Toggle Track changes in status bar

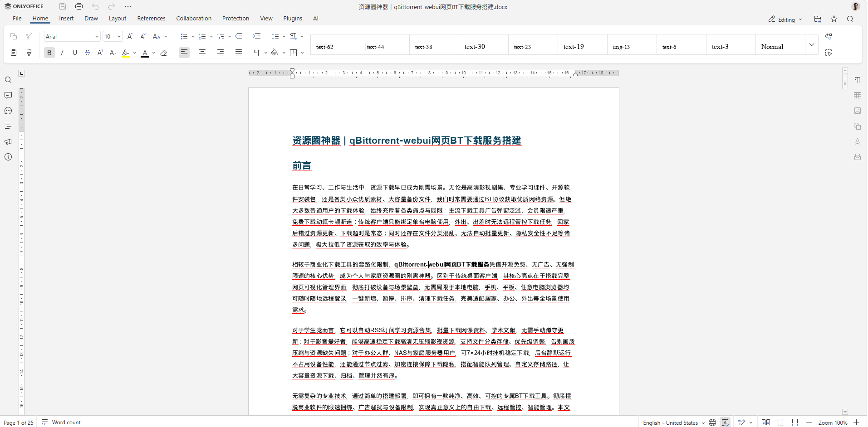pyautogui.click(x=742, y=422)
